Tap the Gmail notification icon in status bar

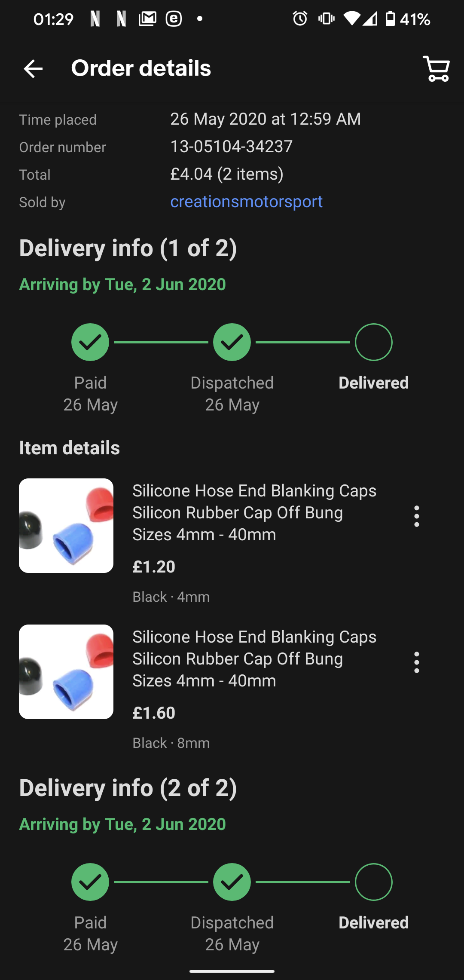147,18
